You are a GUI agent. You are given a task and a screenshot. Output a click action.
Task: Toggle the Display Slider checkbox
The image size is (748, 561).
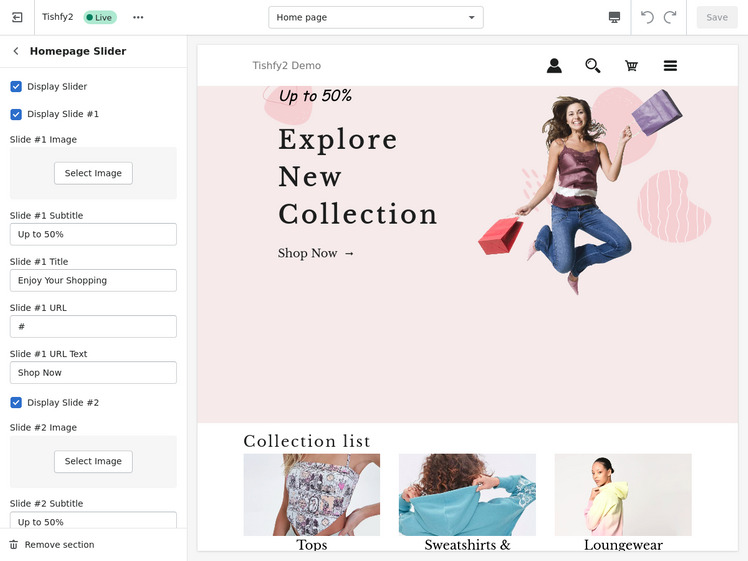click(x=16, y=86)
